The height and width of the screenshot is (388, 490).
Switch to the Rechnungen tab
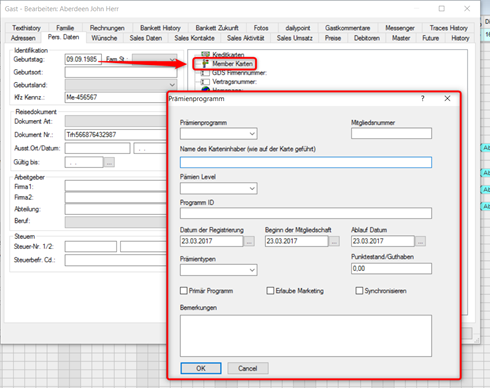107,28
